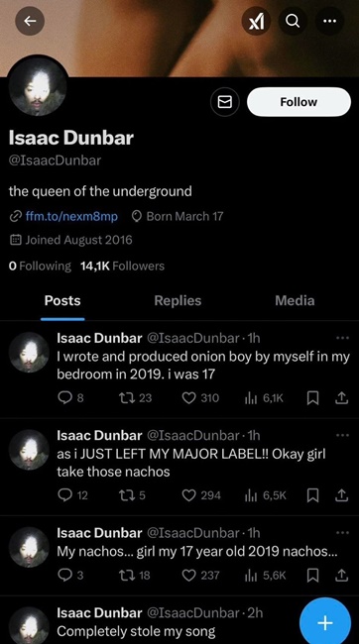
Task: Open profile search magnifier icon
Action: click(293, 21)
